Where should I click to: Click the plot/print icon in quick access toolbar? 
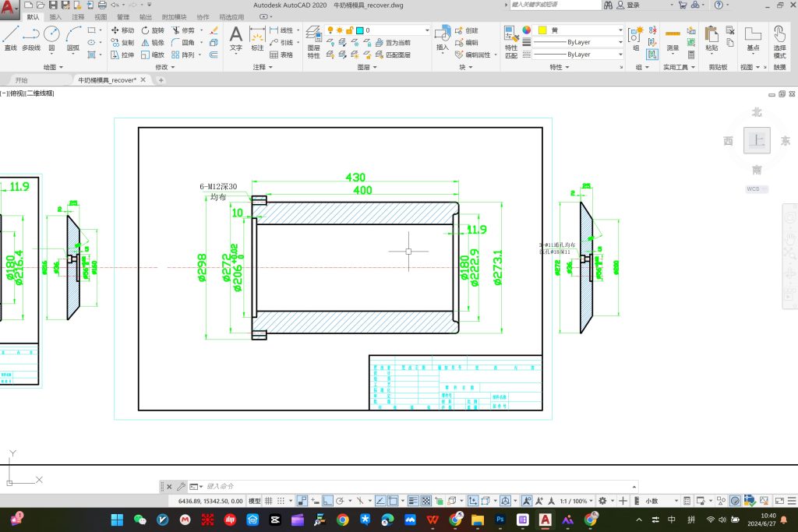click(x=102, y=5)
